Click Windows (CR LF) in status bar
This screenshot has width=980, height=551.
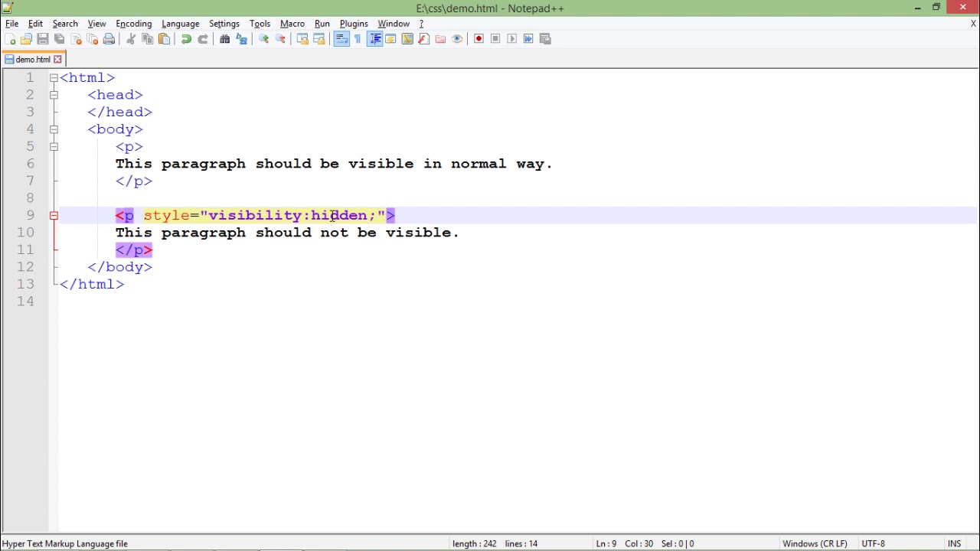pos(815,543)
